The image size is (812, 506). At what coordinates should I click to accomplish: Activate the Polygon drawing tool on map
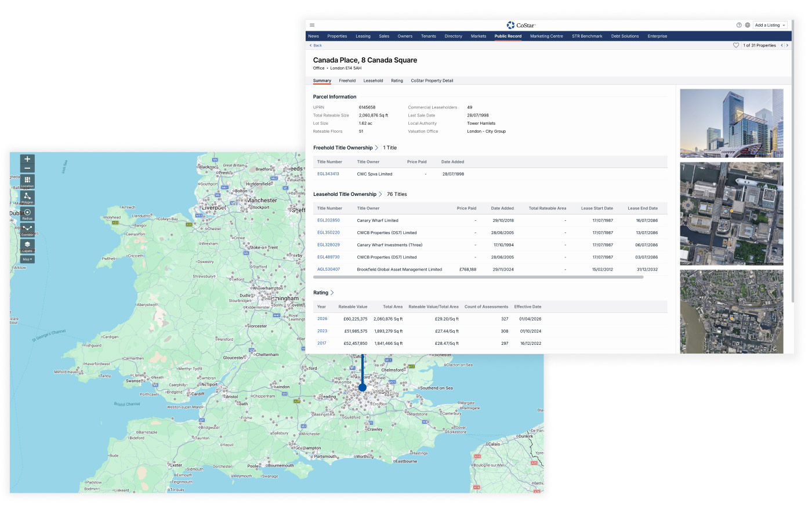pos(27,198)
